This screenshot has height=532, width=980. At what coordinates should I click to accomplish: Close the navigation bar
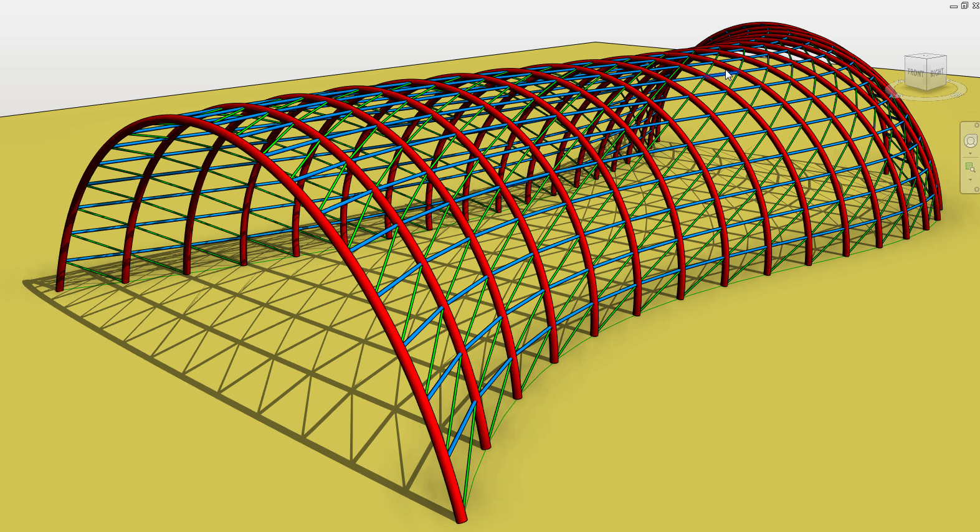pyautogui.click(x=976, y=125)
